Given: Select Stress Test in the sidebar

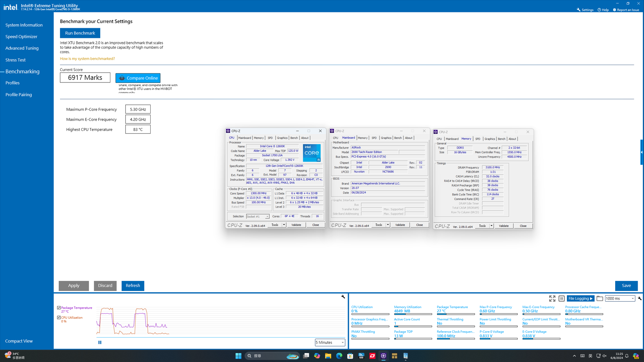Looking at the screenshot, I should [15, 60].
